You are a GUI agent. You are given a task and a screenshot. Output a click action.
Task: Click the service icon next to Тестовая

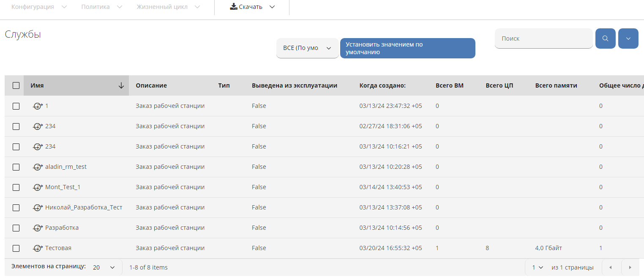(38, 248)
